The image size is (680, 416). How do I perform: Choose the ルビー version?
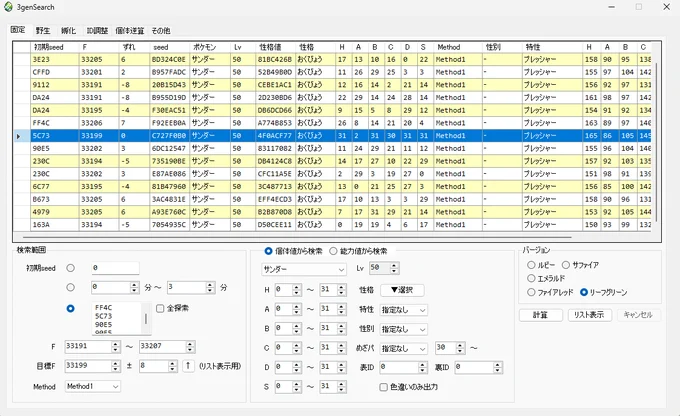tap(541, 265)
